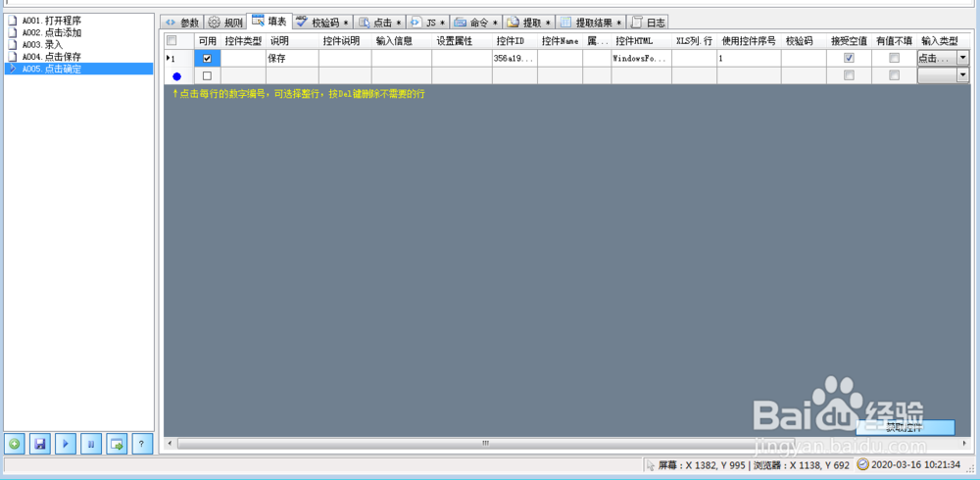Toggle 接受空值 checkbox in row 1
Image resolution: width=980 pixels, height=480 pixels.
[849, 58]
